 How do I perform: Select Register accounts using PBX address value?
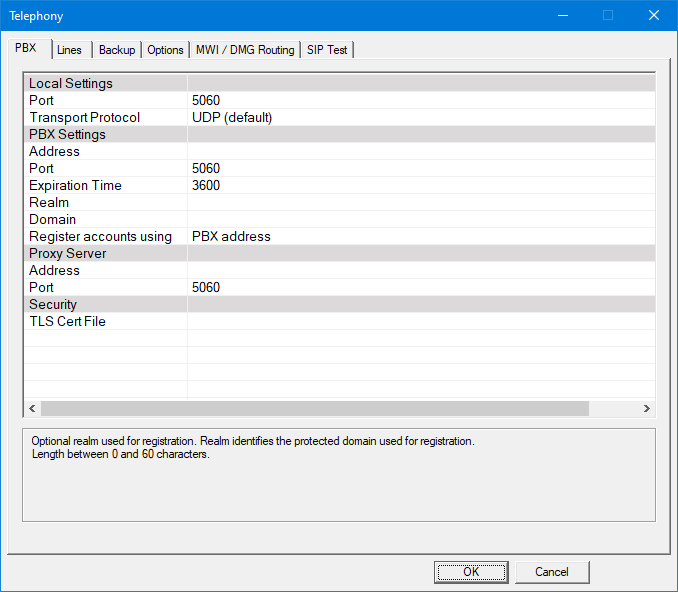tap(420, 237)
